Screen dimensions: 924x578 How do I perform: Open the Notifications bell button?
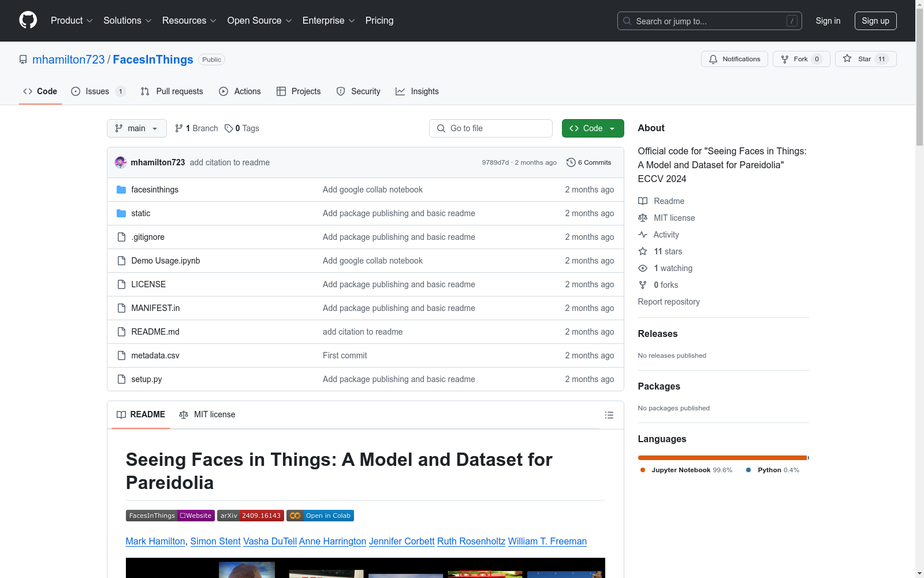734,59
